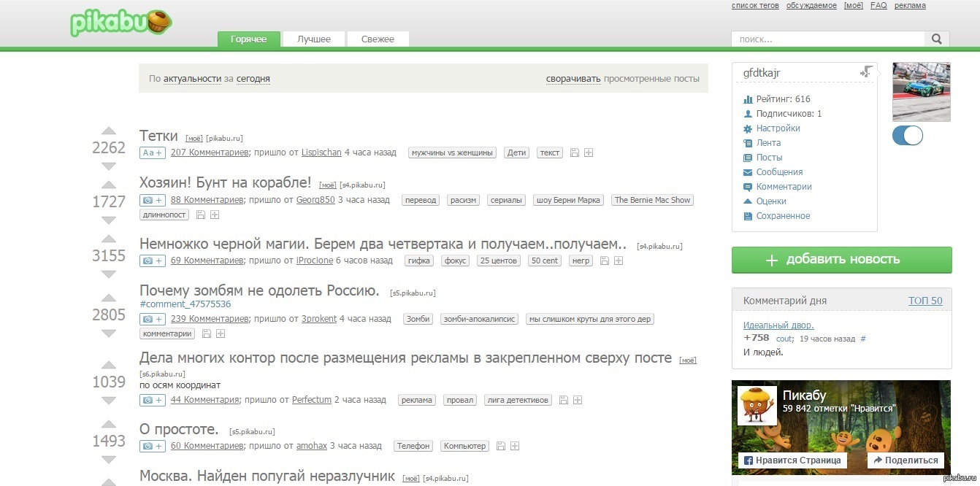Switch to the "Лучшее" tab
This screenshot has width=980, height=486.
(x=314, y=39)
